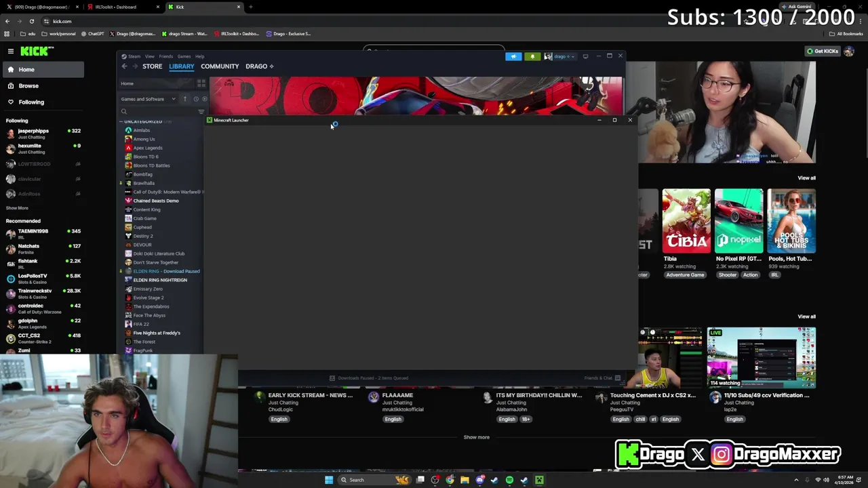Screen dimensions: 868x488
Task: Reload the browser page
Action: (31, 21)
